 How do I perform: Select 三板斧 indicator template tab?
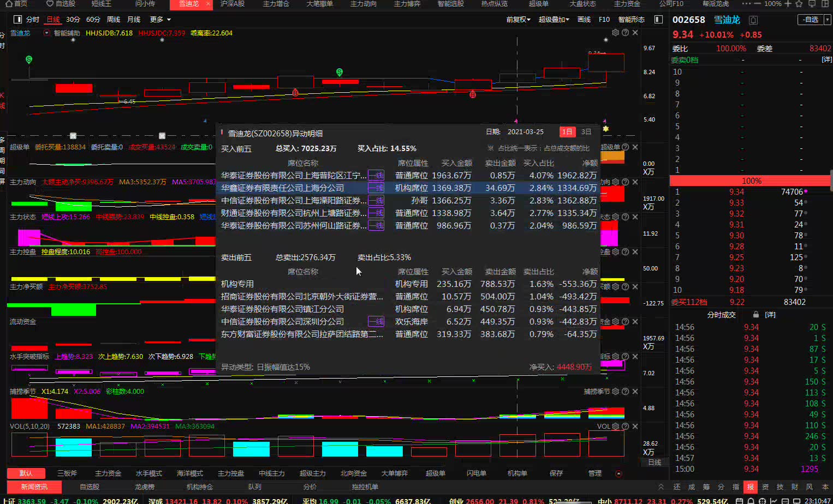tap(67, 473)
